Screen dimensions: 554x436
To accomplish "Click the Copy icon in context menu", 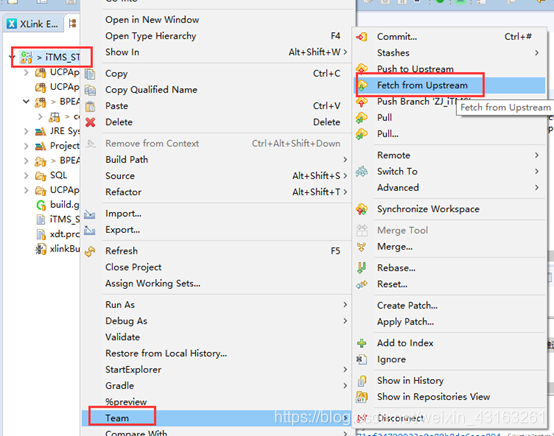I will (x=90, y=74).
